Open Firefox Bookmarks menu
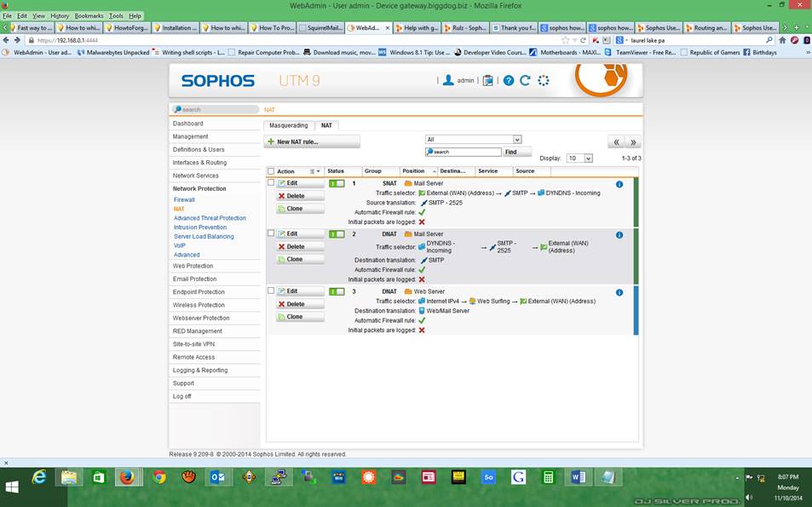This screenshot has height=507, width=812. coord(89,16)
